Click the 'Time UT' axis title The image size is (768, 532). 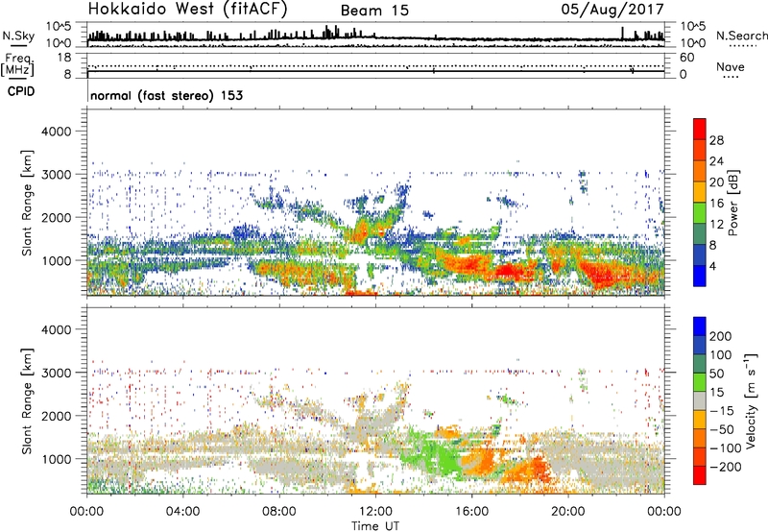pyautogui.click(x=375, y=525)
